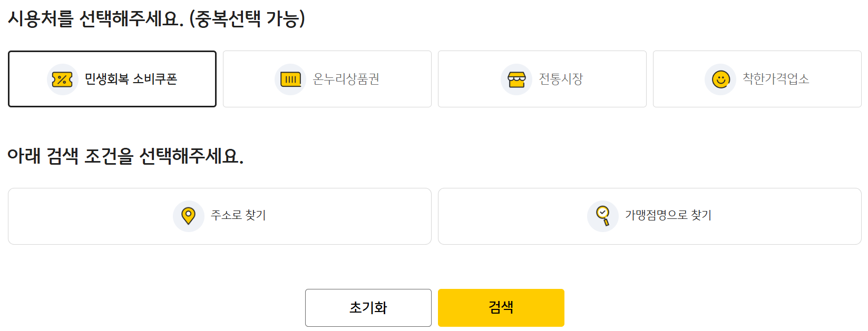Image resolution: width=868 pixels, height=331 pixels.
Task: Click the 전통시장 label text
Action: (x=560, y=79)
